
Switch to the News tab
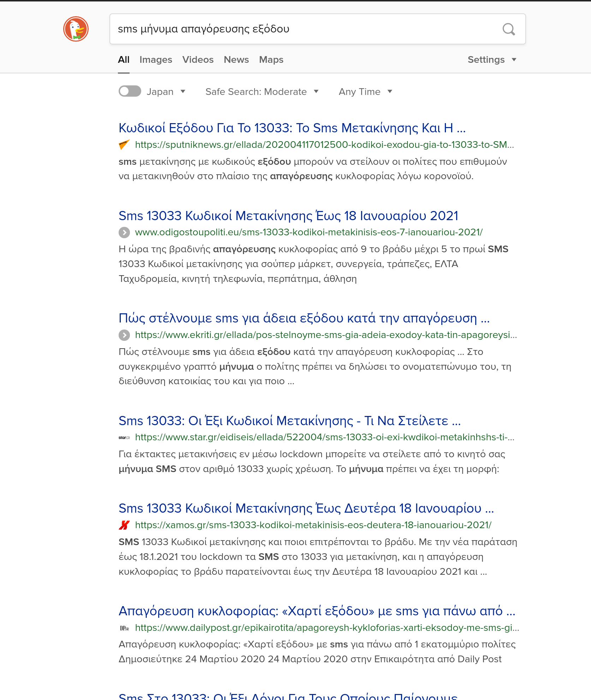tap(236, 60)
